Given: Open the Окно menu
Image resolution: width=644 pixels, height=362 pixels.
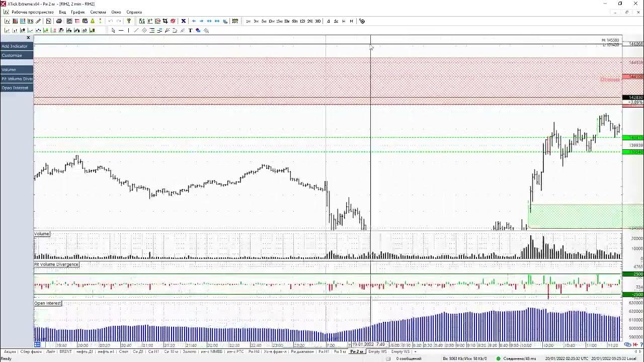Looking at the screenshot, I should (116, 12).
